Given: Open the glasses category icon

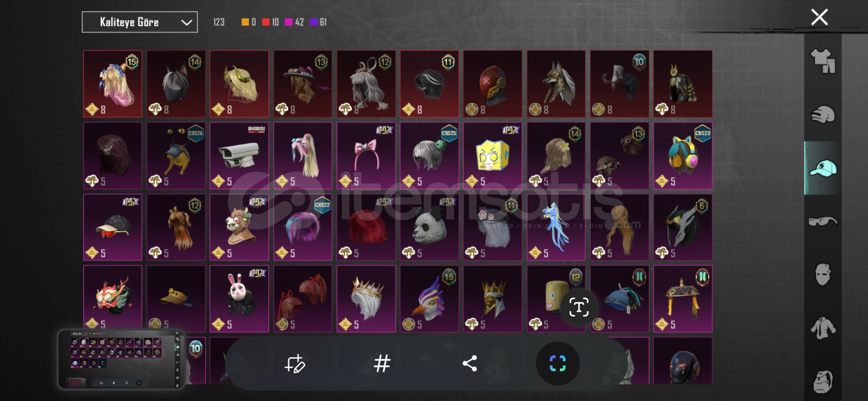Looking at the screenshot, I should [823, 221].
